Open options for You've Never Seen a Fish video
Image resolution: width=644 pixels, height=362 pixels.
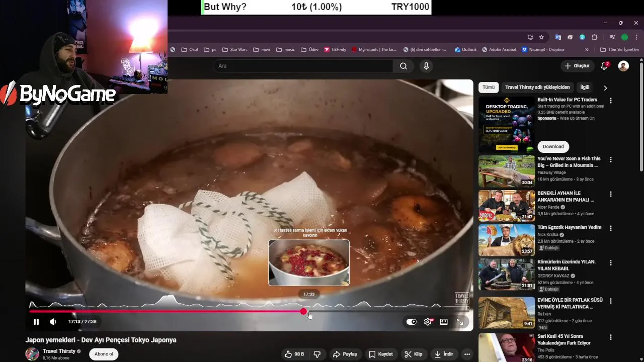click(611, 159)
